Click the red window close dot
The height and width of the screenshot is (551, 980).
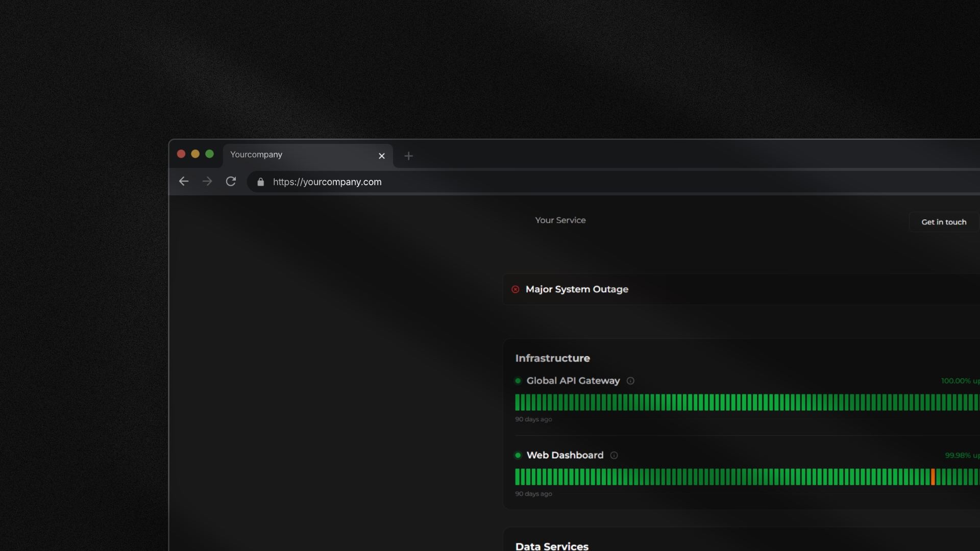pos(181,154)
